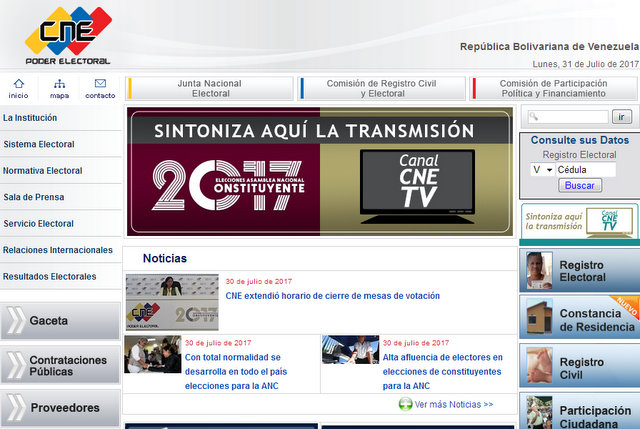The image size is (640, 429).
Task: Click the 2017 Constituyente logo in banner
Action: coord(229,186)
